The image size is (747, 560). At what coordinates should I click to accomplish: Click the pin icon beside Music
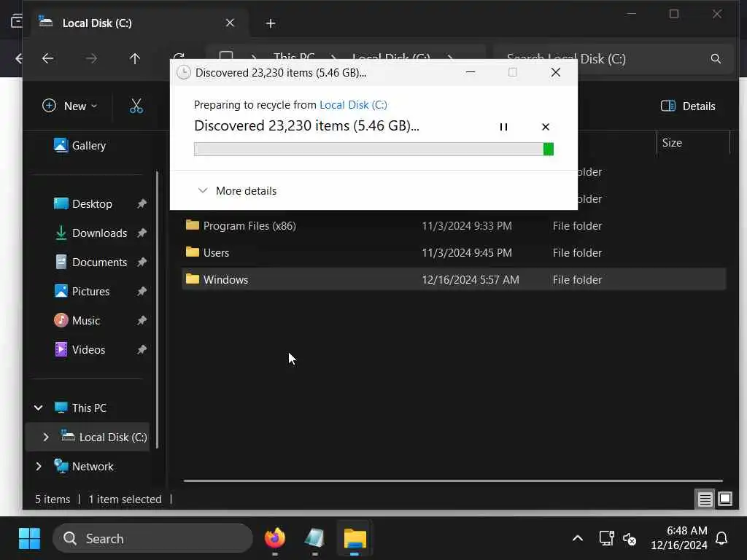[142, 321]
